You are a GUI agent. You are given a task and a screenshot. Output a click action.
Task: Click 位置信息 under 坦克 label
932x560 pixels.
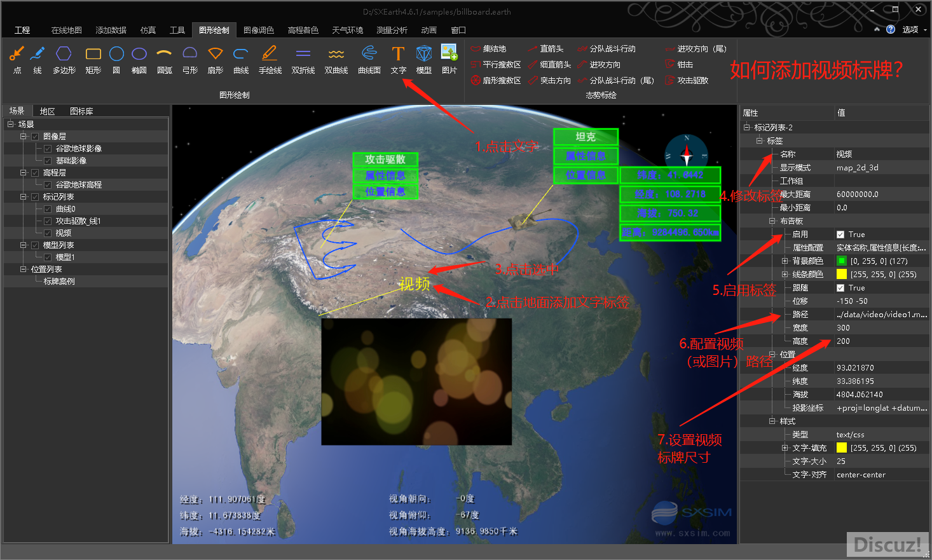click(586, 175)
